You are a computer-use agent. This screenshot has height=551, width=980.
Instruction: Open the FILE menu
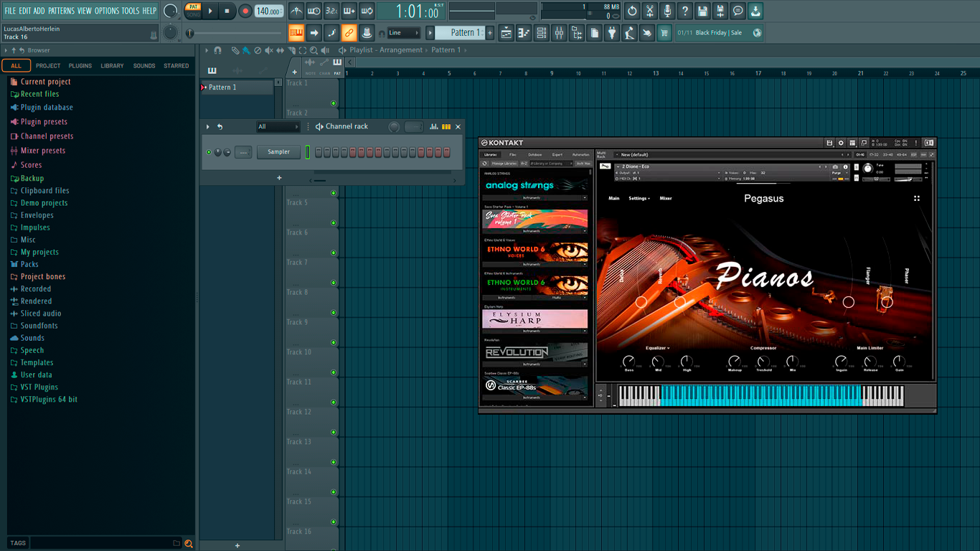pos(10,11)
